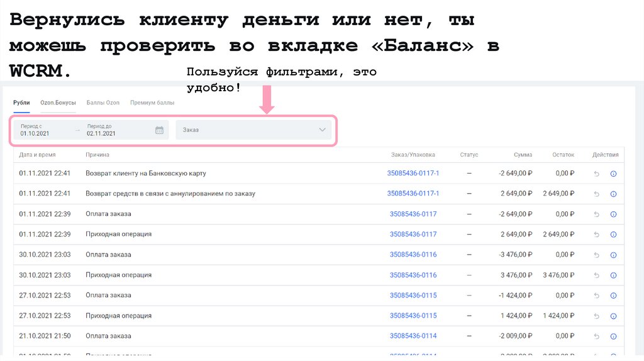This screenshot has width=644, height=361.
Task: Click the 'Статус' column header
Action: point(469,155)
